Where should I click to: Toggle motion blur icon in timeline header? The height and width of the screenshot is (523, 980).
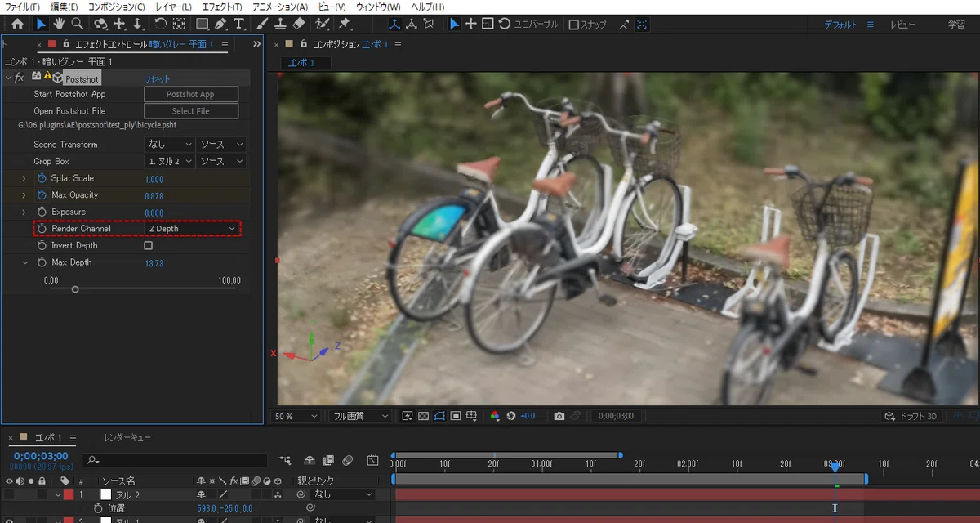tap(347, 460)
